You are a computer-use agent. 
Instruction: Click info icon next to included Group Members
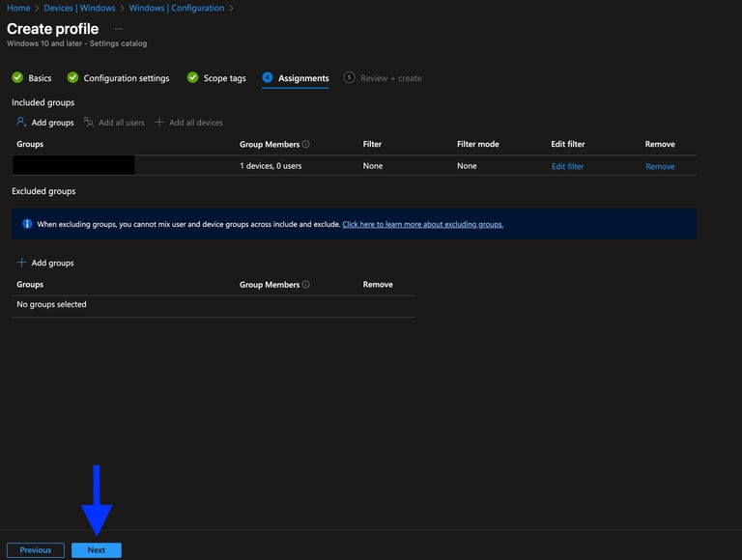tap(306, 144)
